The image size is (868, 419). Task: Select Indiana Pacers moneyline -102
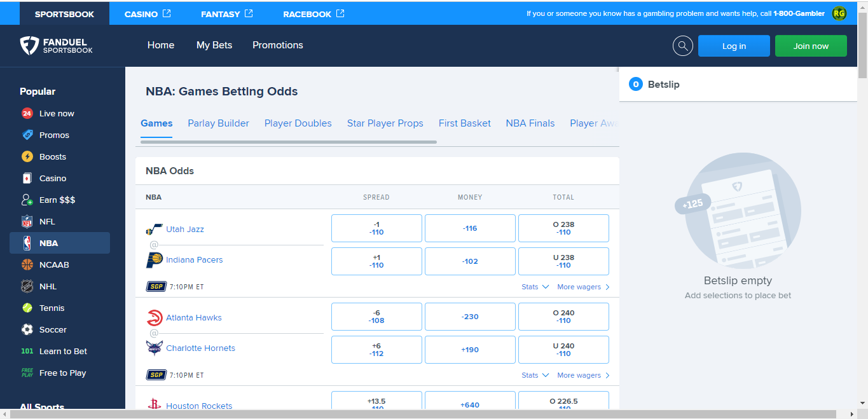[470, 261]
